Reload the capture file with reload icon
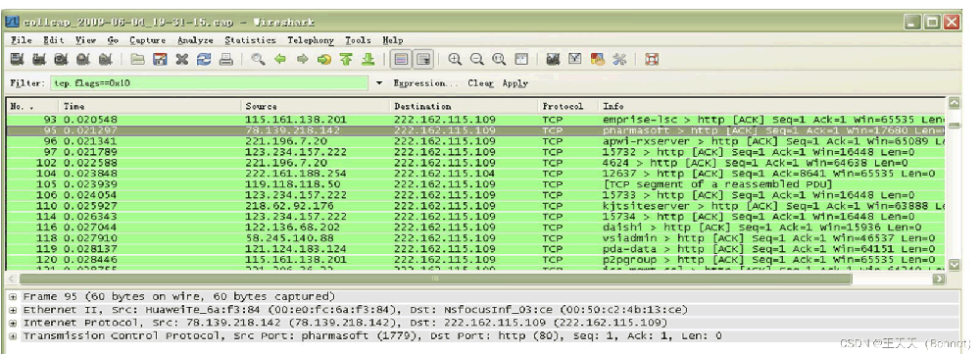This screenshot has height=355, width=980. point(204,60)
